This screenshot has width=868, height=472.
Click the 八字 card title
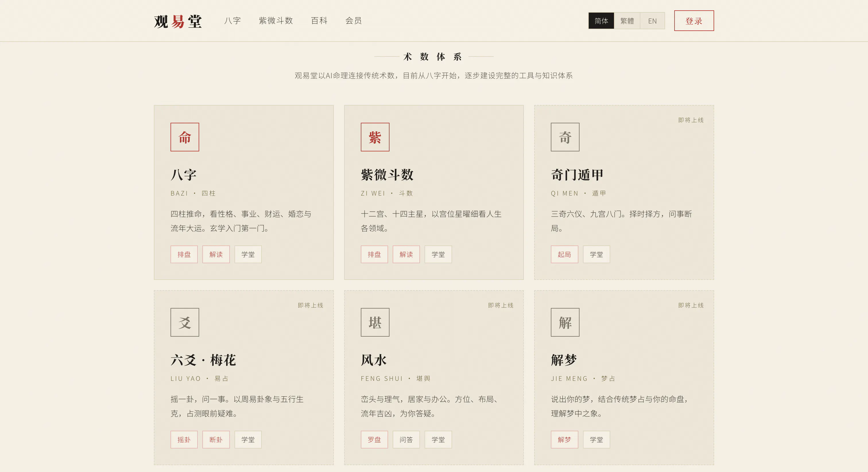click(184, 175)
